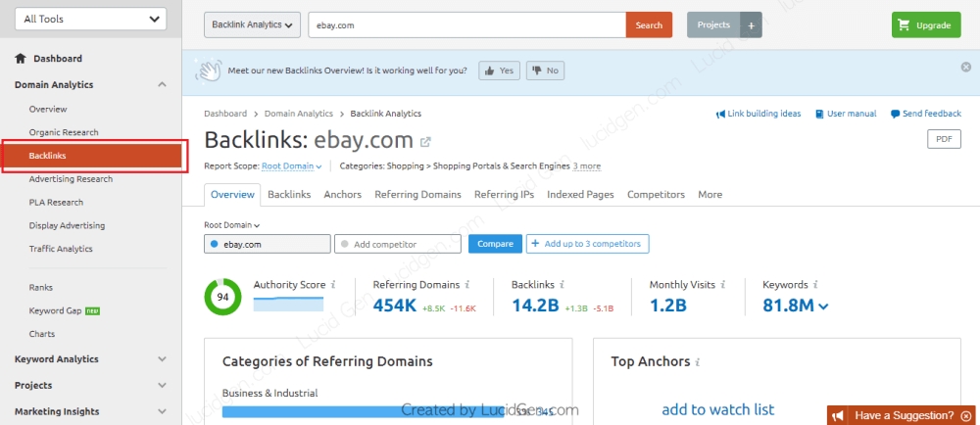This screenshot has height=425, width=980.
Task: Click the Add competitor field
Action: [x=398, y=244]
